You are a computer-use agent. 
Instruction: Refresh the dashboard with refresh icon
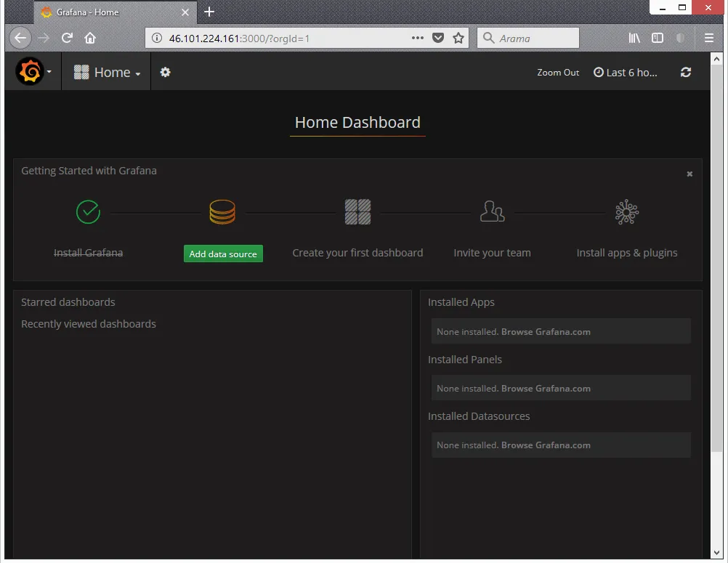click(686, 72)
